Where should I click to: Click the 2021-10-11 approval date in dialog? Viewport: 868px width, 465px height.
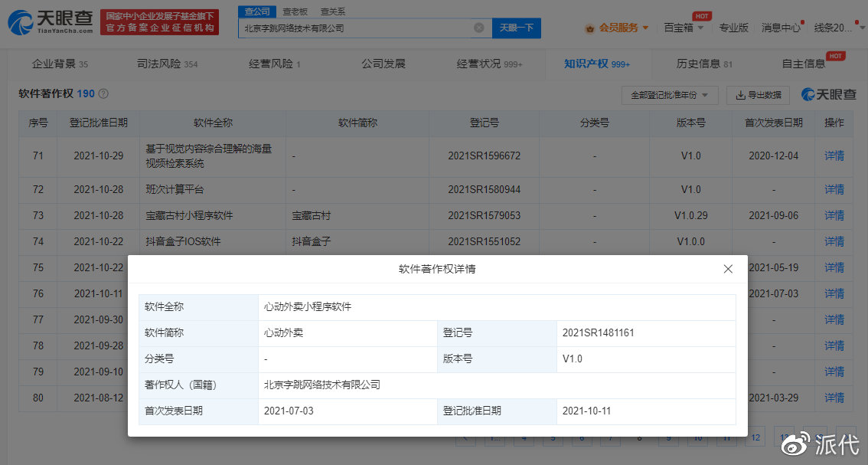(587, 411)
